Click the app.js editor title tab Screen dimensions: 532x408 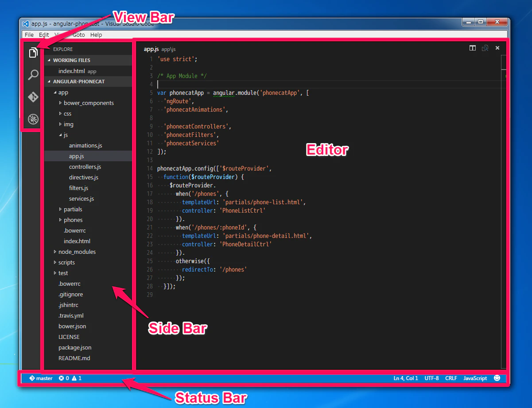tap(160, 49)
